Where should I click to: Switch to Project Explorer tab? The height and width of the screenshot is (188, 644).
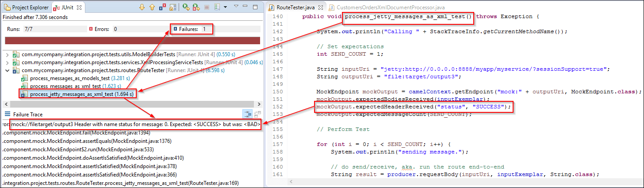point(27,8)
